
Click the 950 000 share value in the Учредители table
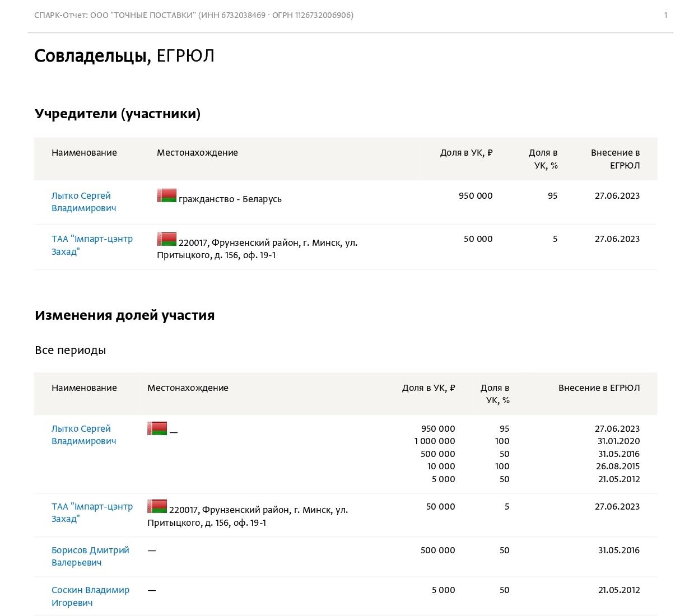(x=476, y=196)
